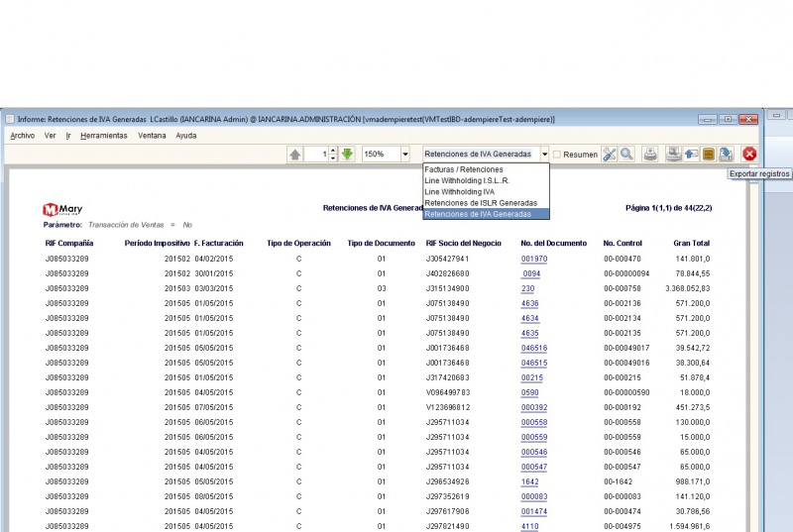The height and width of the screenshot is (532, 793).
Task: Open the Ventana menu
Action: (152, 136)
